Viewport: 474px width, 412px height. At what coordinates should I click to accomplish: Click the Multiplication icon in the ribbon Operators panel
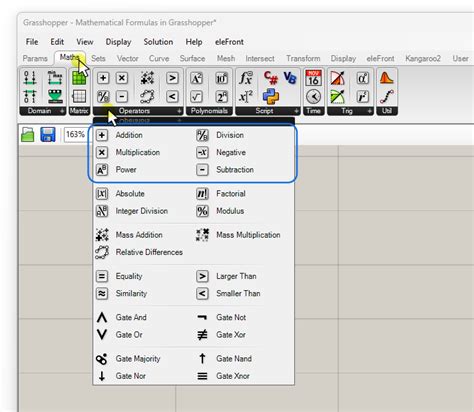coord(122,78)
